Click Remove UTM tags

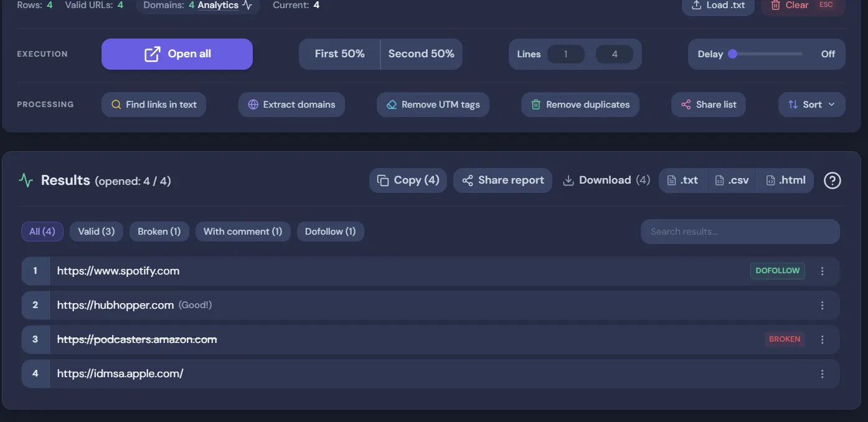point(433,105)
